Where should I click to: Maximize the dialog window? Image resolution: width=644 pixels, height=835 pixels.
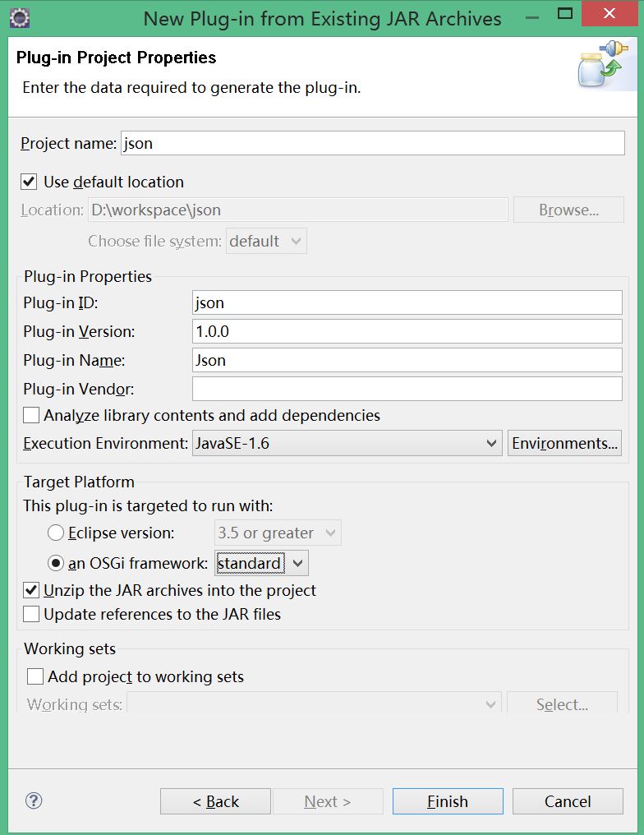pos(564,13)
